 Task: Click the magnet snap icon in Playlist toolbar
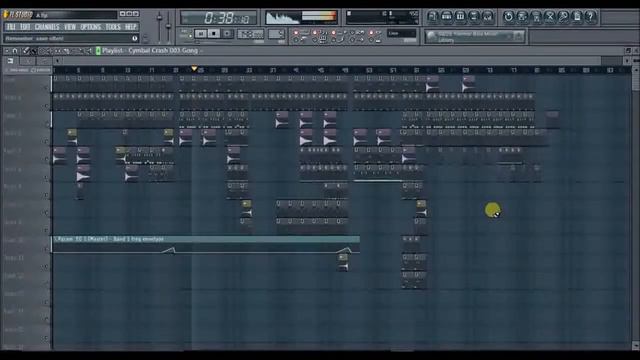click(15, 51)
